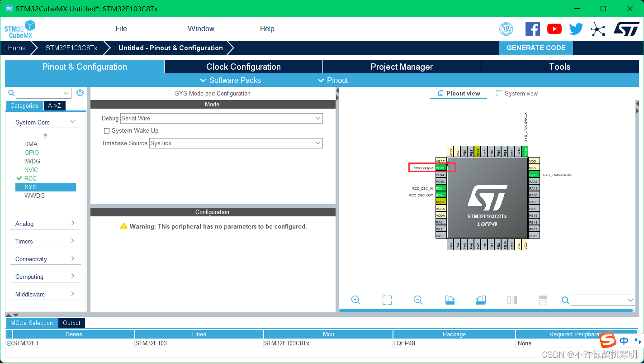Image resolution: width=644 pixels, height=363 pixels.
Task: Select the PD0 RCC_OSC_IN pin
Action: tap(441, 188)
